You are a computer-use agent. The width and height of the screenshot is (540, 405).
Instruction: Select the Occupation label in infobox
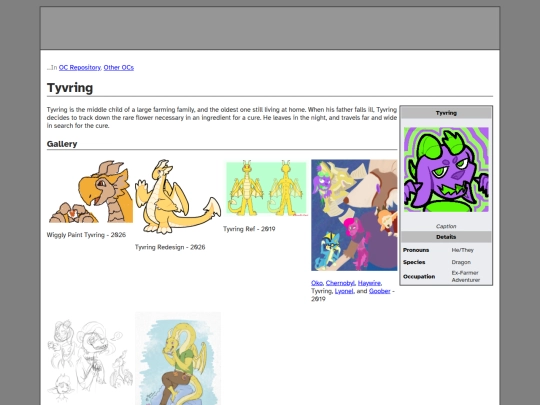point(419,277)
